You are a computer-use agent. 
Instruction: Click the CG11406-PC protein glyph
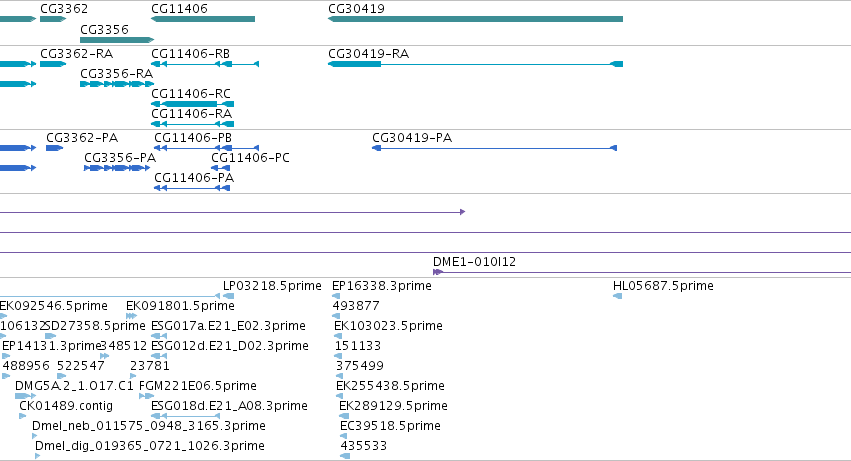tap(221, 168)
